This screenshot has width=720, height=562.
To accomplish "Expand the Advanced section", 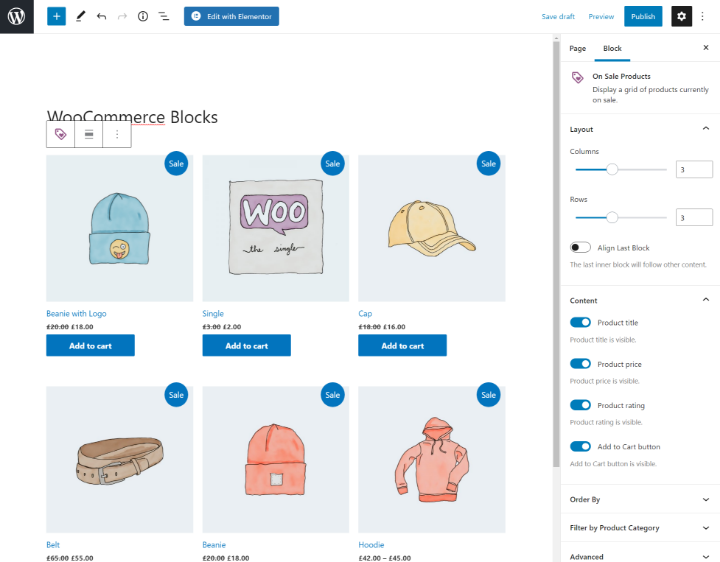I will [x=640, y=556].
